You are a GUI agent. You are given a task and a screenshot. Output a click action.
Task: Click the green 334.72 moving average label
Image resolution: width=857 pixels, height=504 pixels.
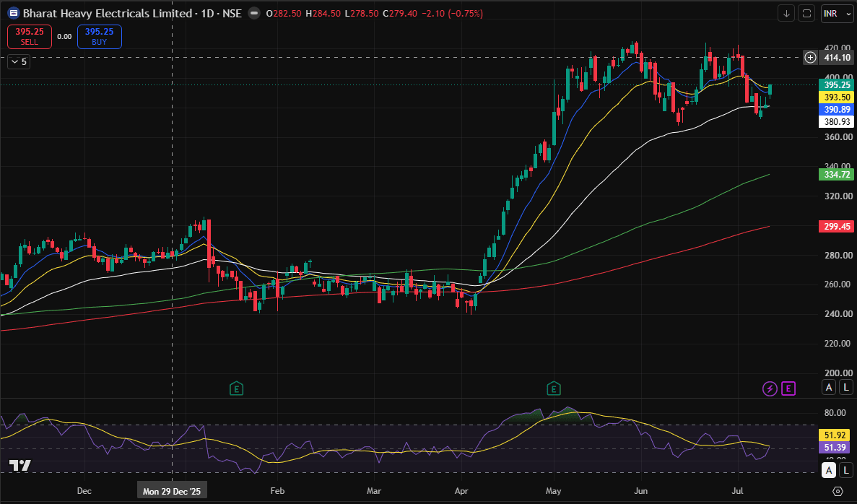coord(837,174)
